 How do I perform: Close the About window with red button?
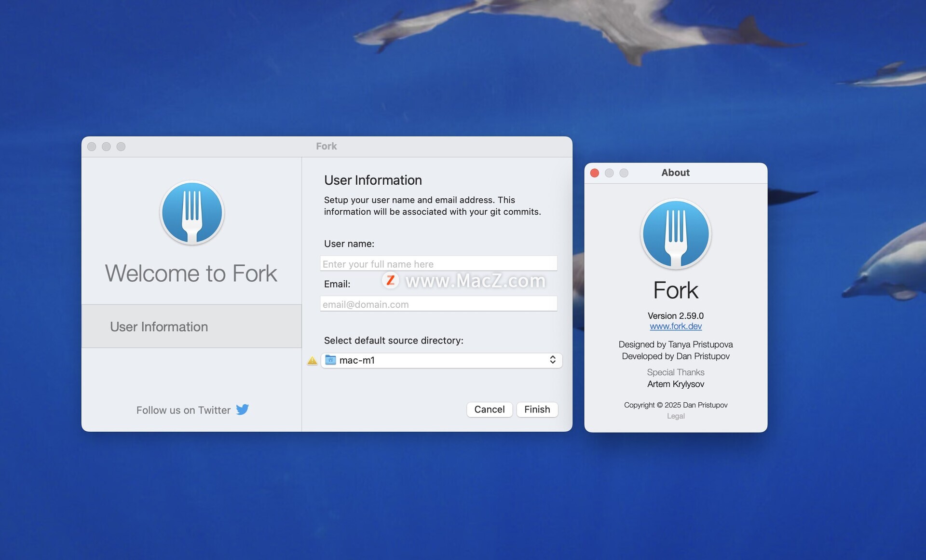(x=595, y=173)
